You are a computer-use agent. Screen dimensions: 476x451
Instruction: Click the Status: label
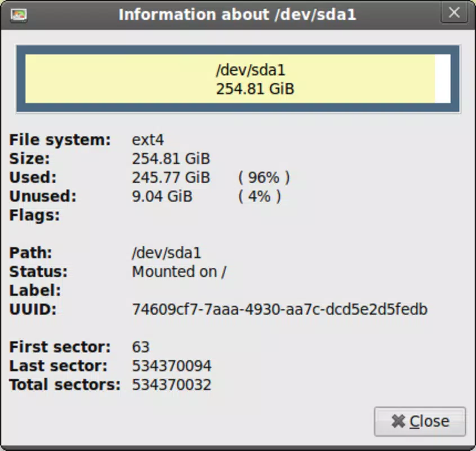(38, 272)
